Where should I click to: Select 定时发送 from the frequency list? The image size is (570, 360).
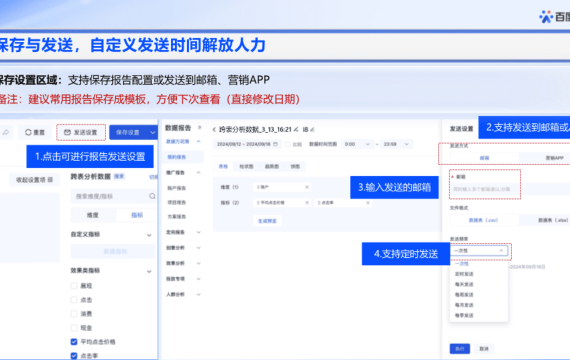(x=464, y=274)
